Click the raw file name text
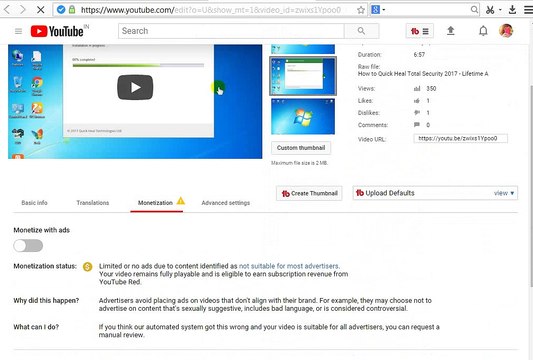Image resolution: width=533 pixels, height=360 pixels. pos(423,73)
